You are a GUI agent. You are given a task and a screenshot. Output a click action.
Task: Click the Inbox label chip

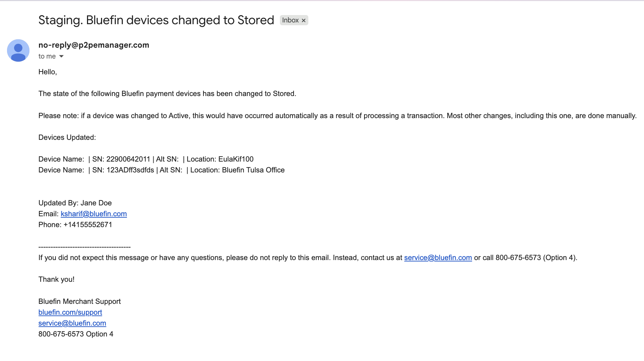[x=290, y=20]
